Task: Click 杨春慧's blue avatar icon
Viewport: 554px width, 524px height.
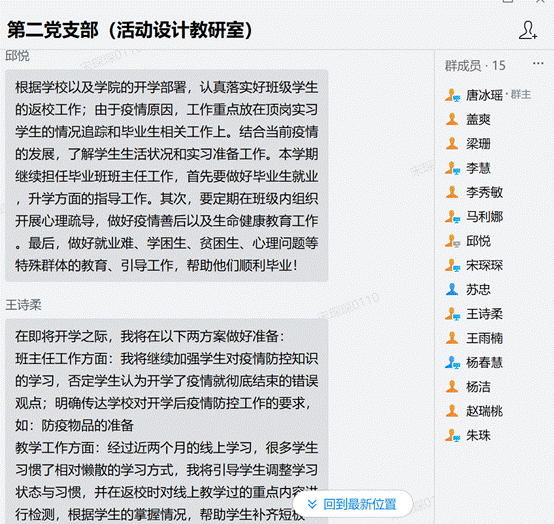Action: [x=452, y=363]
